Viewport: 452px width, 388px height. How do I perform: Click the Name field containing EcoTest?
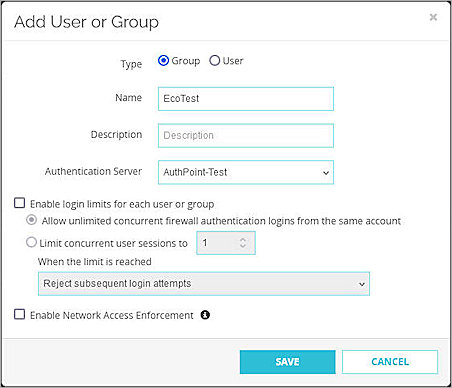pos(246,99)
